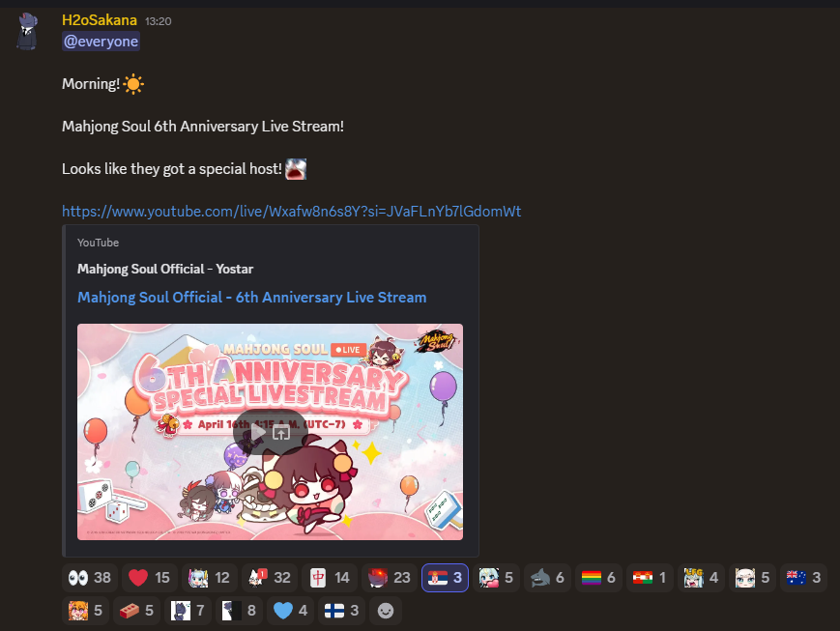Open the youtube.com live stream URL
Screen dimensions: 840x631
(291, 211)
